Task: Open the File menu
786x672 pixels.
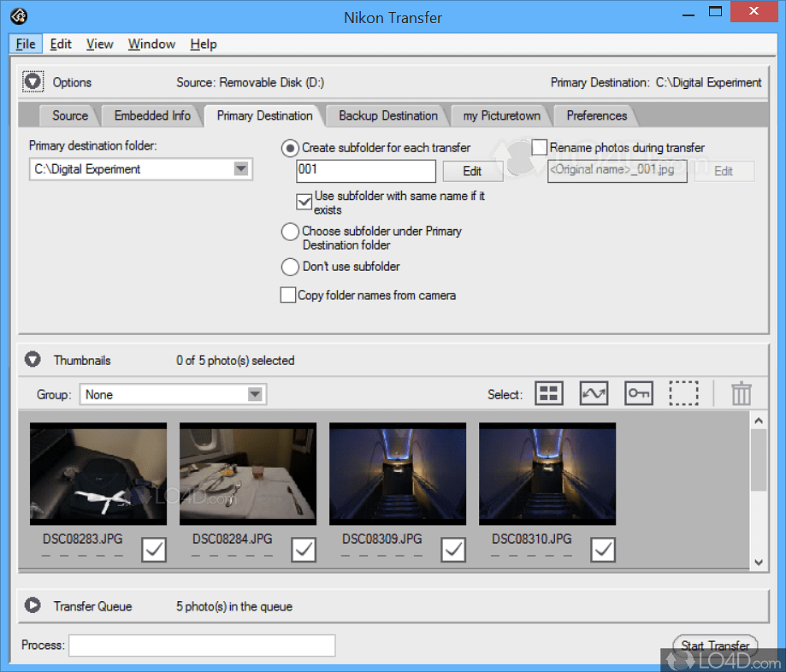Action: click(x=25, y=44)
